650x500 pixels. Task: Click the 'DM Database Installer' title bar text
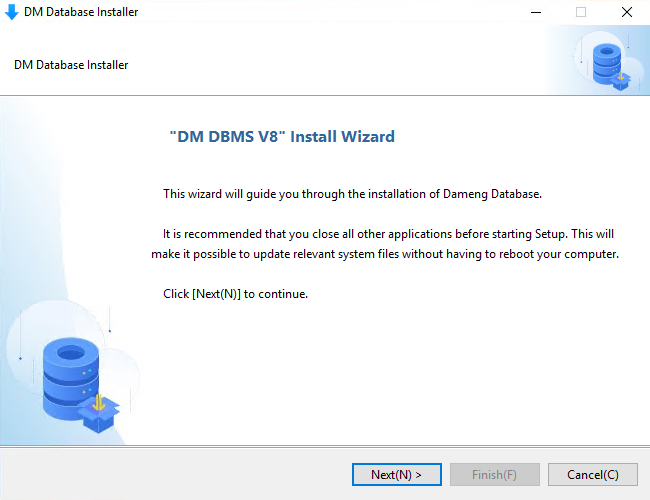(81, 12)
